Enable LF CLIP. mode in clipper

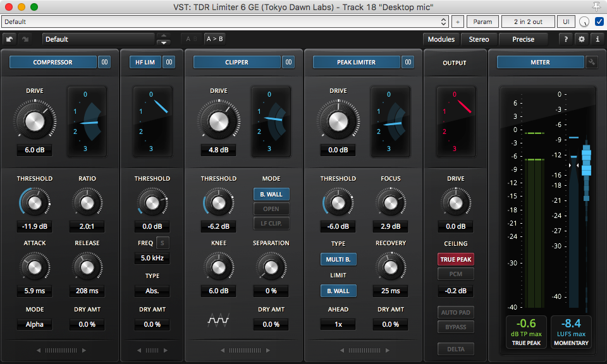(271, 224)
